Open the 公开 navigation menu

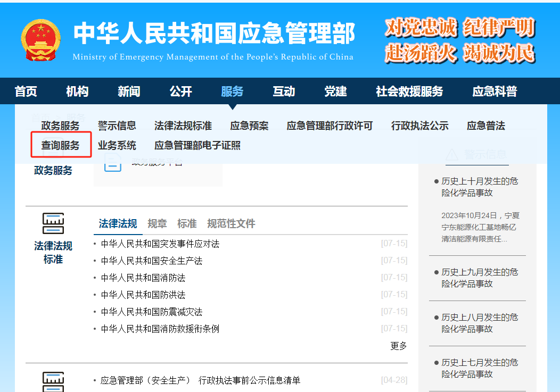pyautogui.click(x=180, y=91)
